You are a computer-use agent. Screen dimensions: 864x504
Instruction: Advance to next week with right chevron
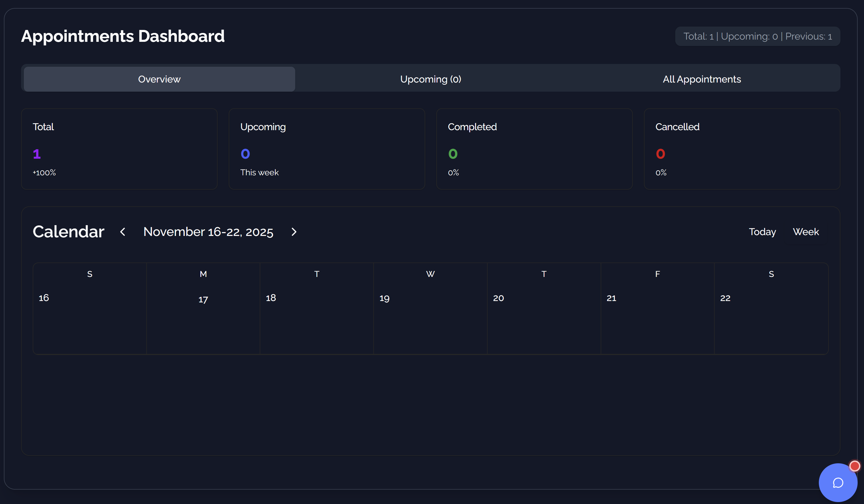(x=294, y=232)
